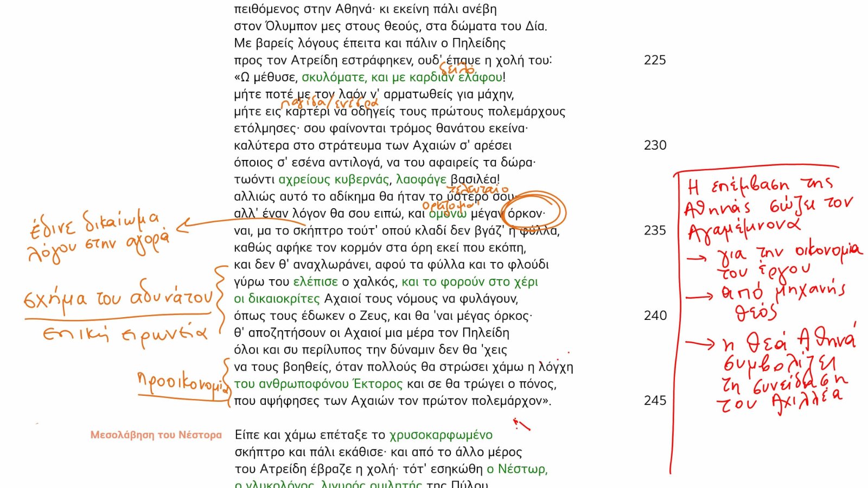Click the green phrase 'και το φορούν στο χέρι'

click(470, 282)
